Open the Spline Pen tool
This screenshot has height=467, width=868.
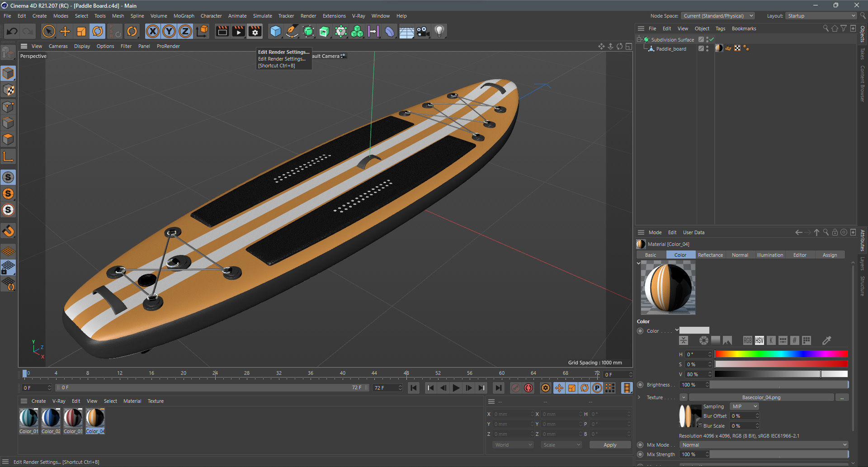tap(292, 31)
